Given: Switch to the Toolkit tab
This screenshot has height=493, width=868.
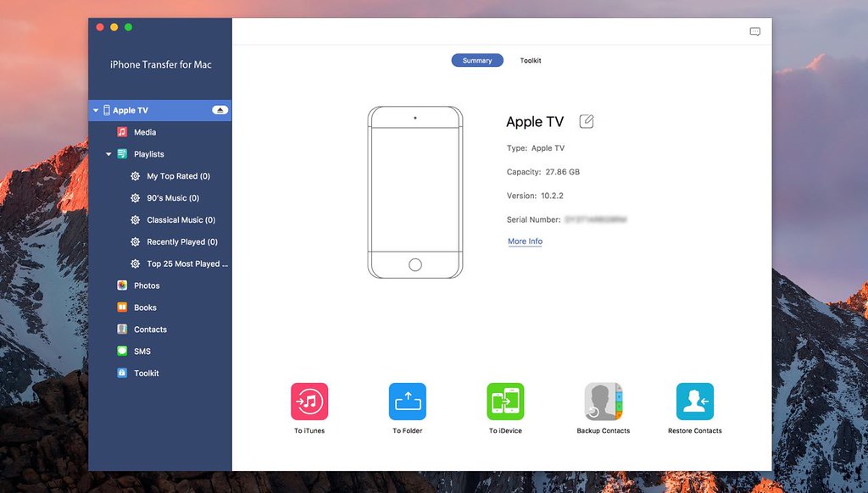Looking at the screenshot, I should click(531, 61).
